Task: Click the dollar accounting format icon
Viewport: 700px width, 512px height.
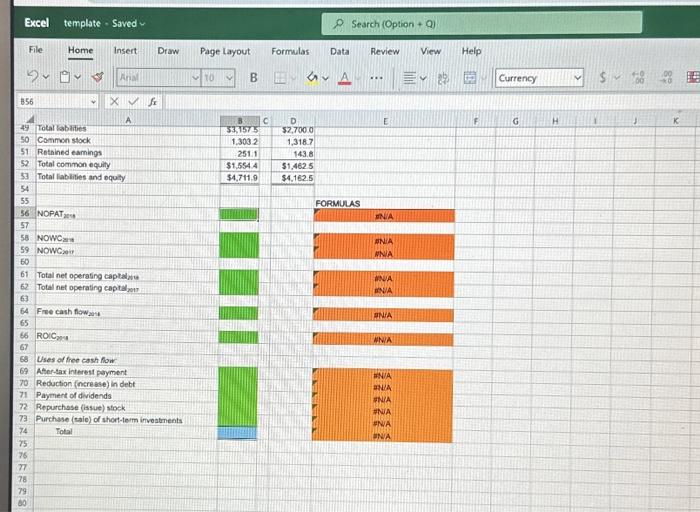Action: pos(603,78)
